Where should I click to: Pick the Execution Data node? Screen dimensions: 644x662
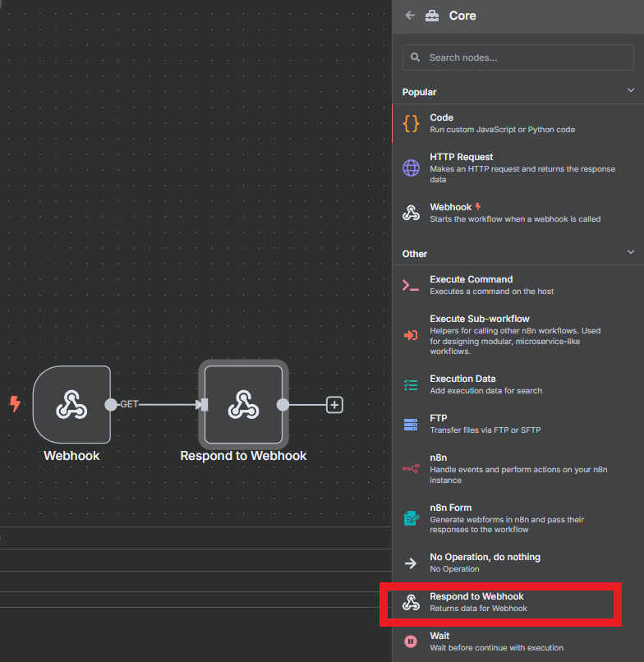(517, 384)
